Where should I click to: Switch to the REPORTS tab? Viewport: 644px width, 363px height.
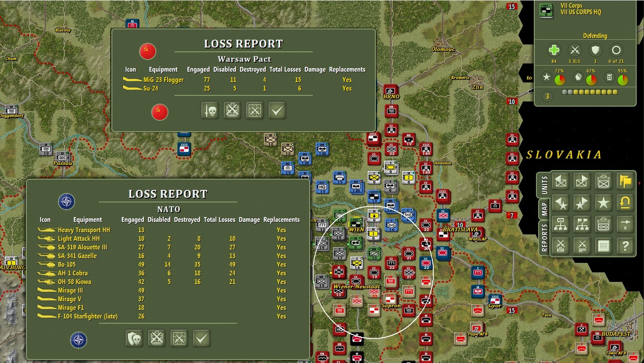pyautogui.click(x=544, y=238)
